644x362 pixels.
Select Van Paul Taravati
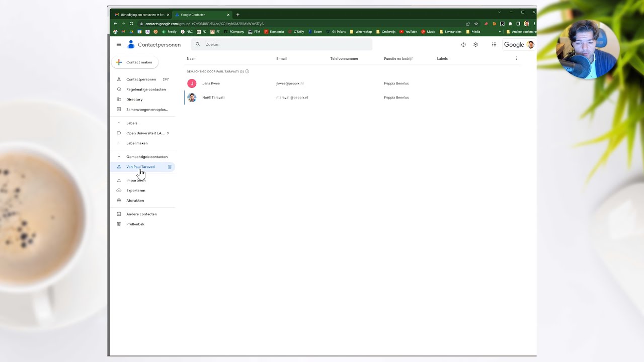tap(140, 167)
